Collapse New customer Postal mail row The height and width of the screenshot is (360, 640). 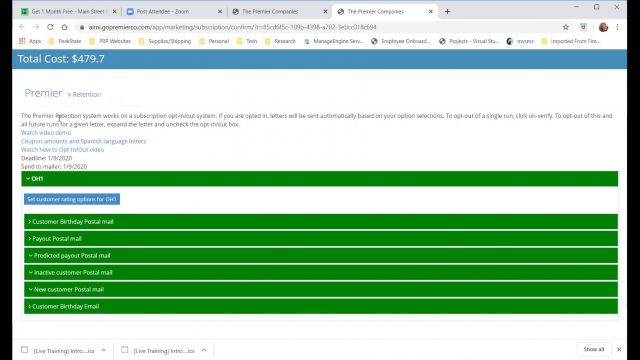tap(321, 289)
